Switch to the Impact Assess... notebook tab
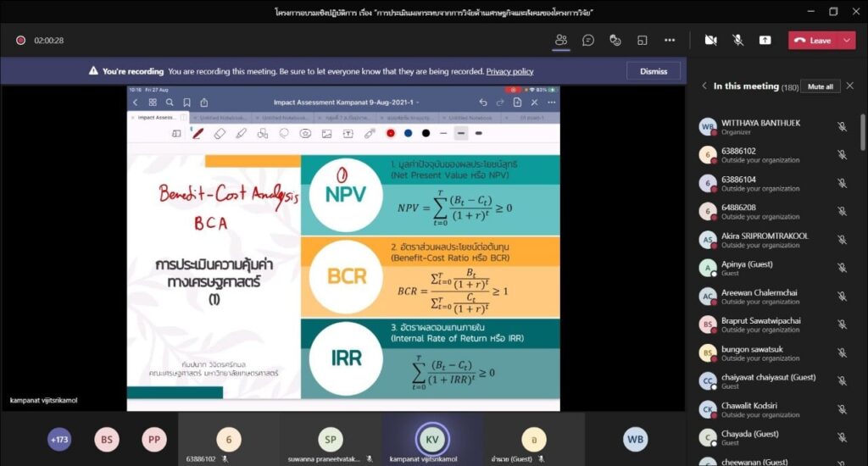The image size is (868, 466). point(157,118)
